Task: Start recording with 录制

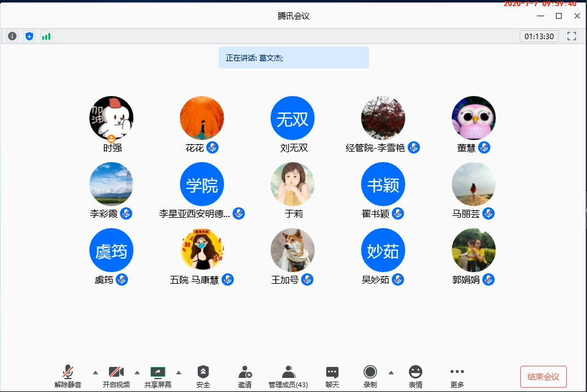Action: (x=370, y=376)
